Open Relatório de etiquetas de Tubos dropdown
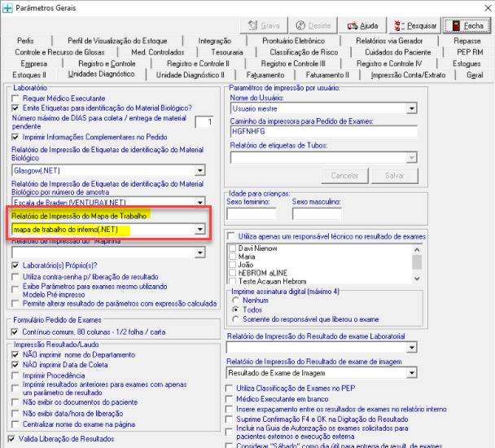This screenshot has height=448, width=495. (x=411, y=157)
